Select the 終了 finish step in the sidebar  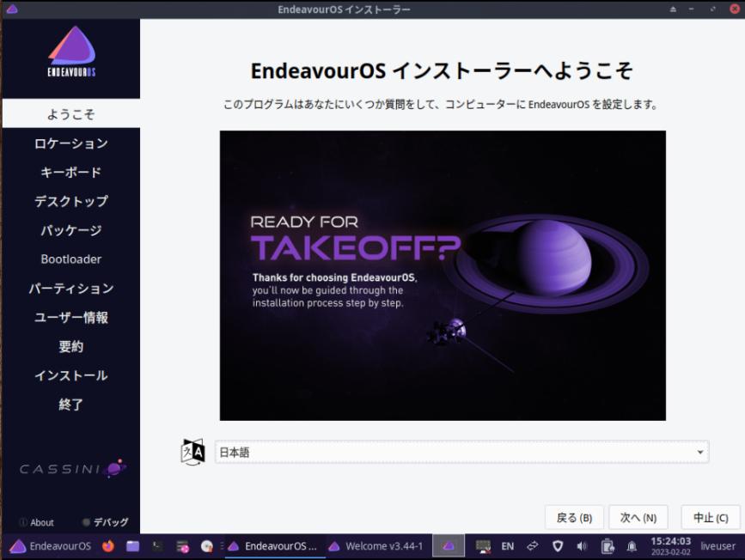pyautogui.click(x=71, y=404)
